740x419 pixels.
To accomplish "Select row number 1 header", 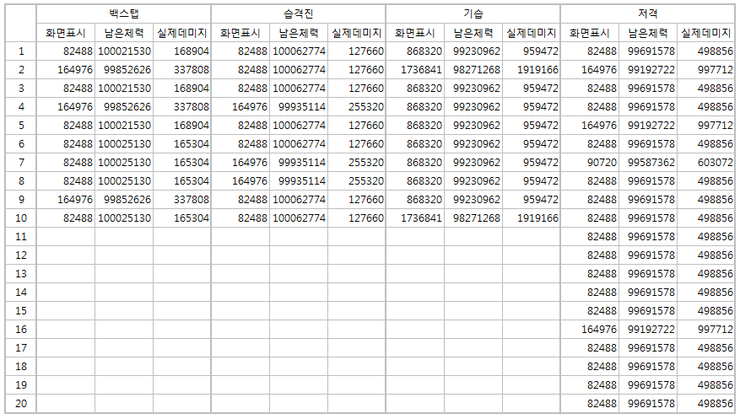I will [x=21, y=50].
